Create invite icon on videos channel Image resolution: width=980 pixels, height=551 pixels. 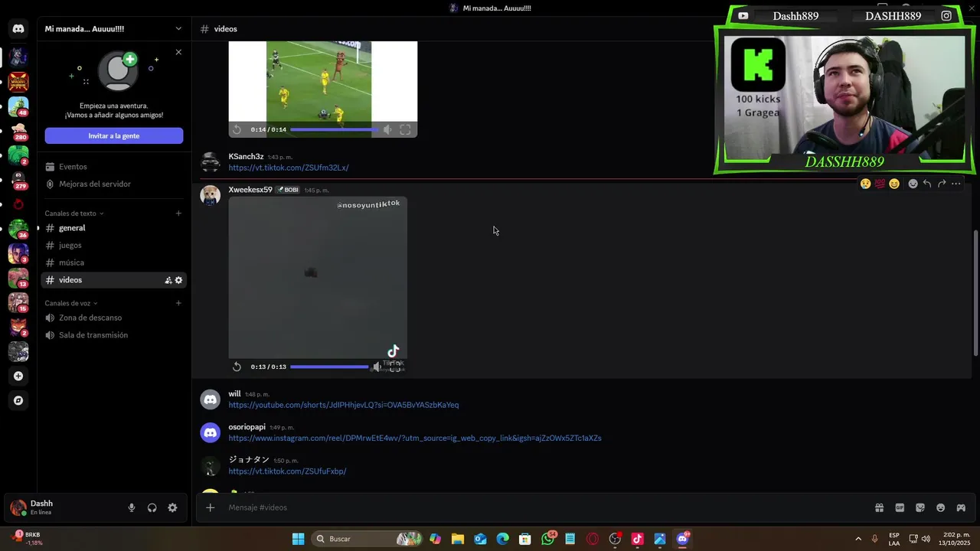168,280
